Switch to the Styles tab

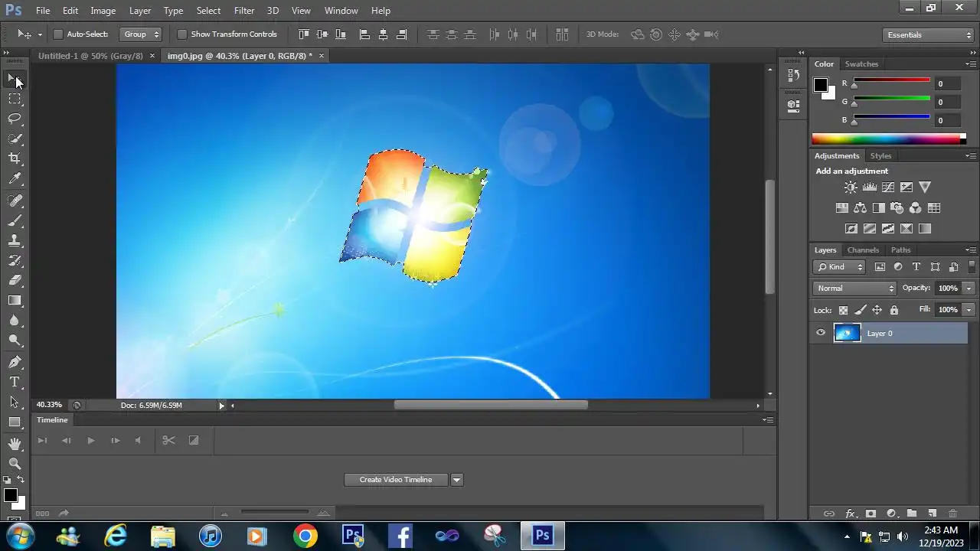[881, 156]
